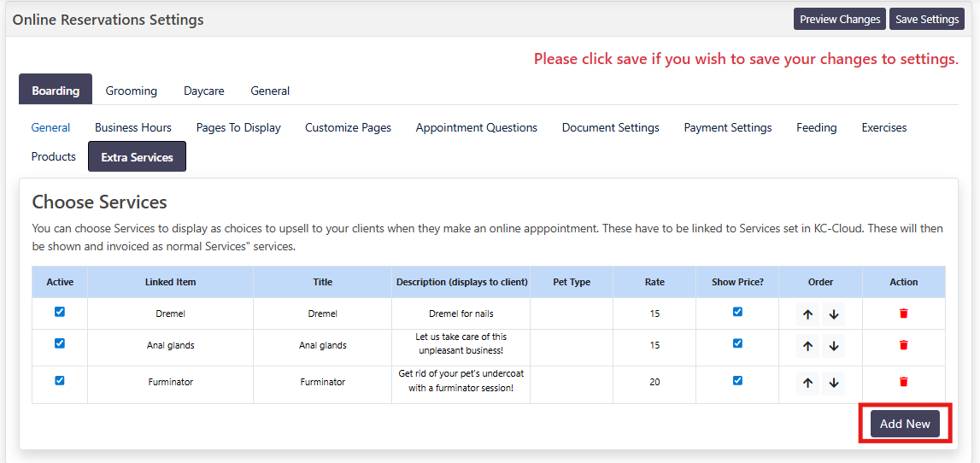Screen dimensions: 980x463
Task: Click the Add New button
Action: pos(905,424)
